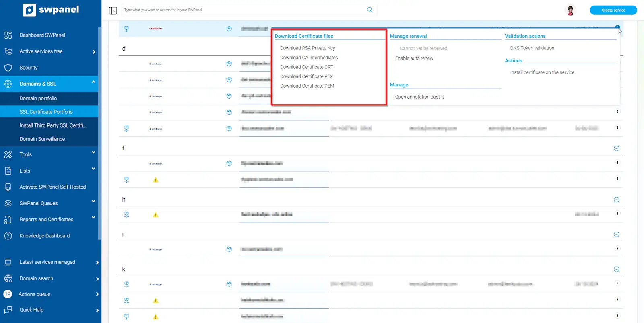
Task: Open the Knowledge Dashboard help icon
Action: 8,236
